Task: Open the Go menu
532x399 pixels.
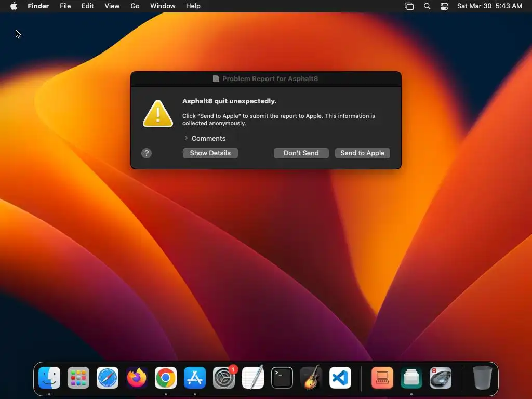Action: [x=135, y=6]
